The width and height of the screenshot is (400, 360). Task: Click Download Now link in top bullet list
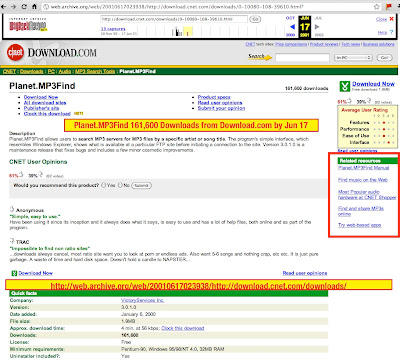coord(41,97)
